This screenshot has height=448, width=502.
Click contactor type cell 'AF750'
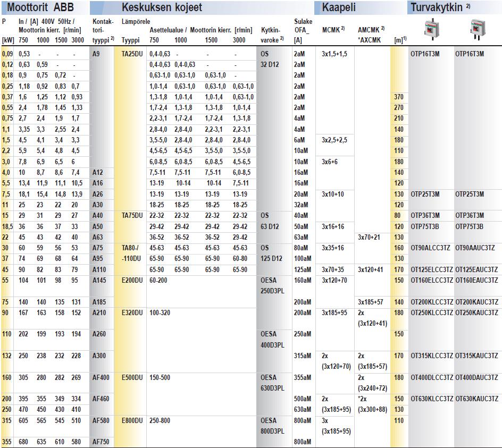pos(101,442)
